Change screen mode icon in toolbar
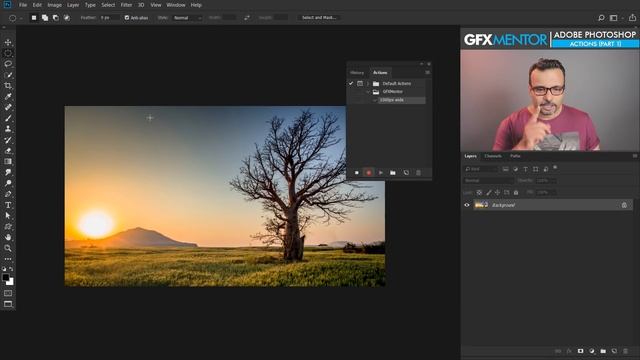640x360 pixels. pyautogui.click(x=8, y=304)
